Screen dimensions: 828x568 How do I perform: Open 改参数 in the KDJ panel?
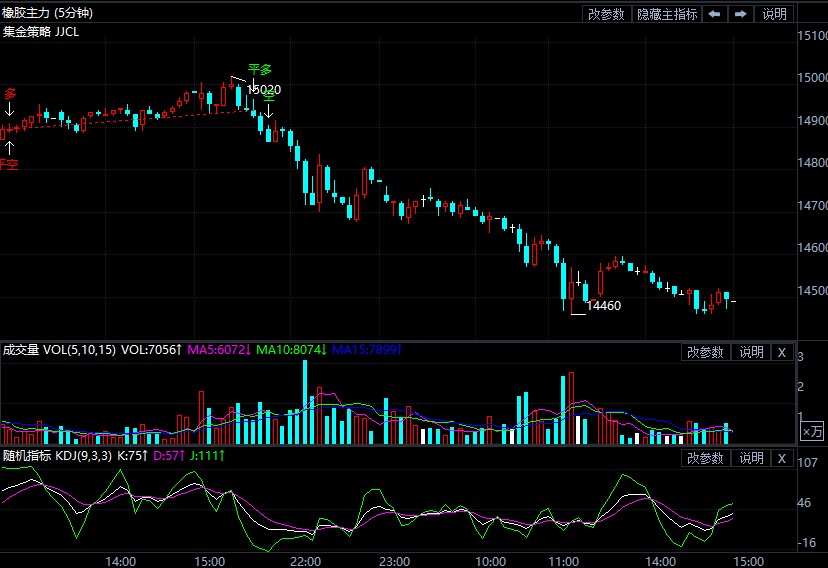705,458
